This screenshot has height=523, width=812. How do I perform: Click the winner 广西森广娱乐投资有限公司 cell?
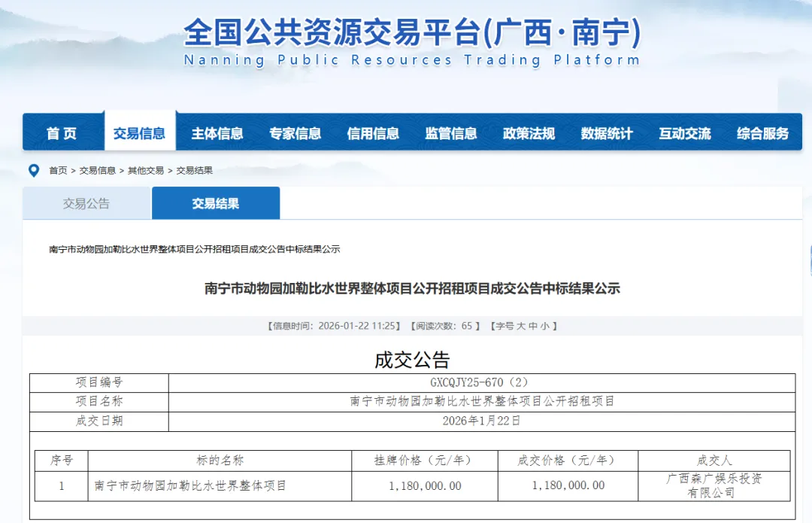(x=714, y=485)
